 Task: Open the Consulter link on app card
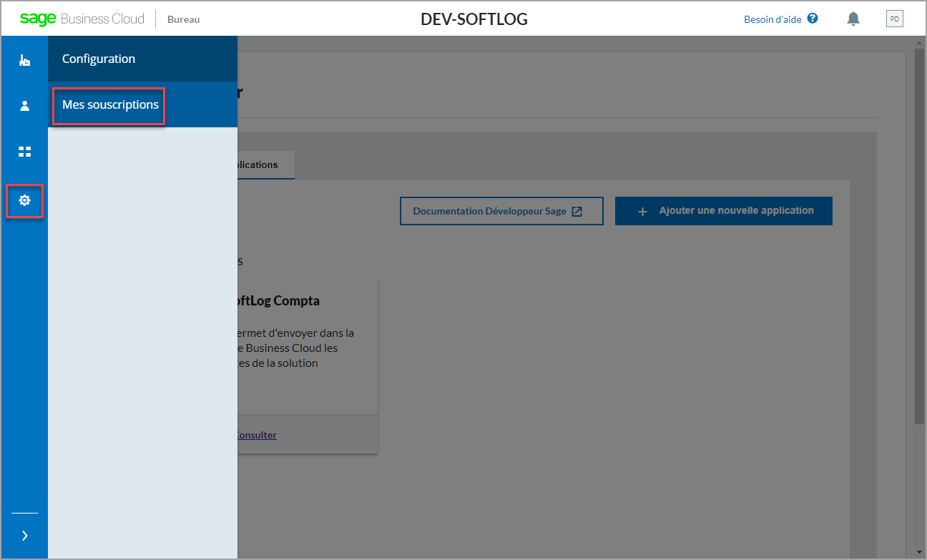click(256, 435)
